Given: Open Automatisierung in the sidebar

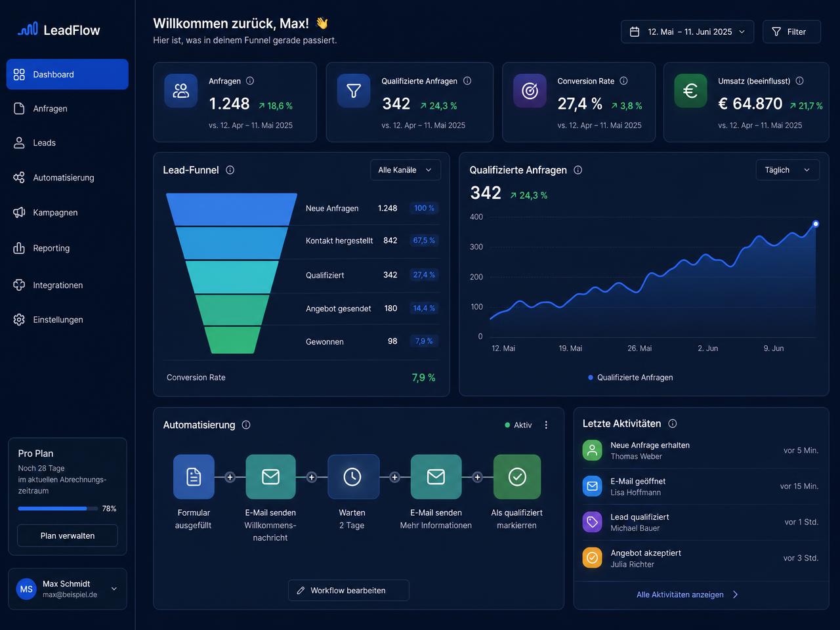Looking at the screenshot, I should tap(68, 177).
